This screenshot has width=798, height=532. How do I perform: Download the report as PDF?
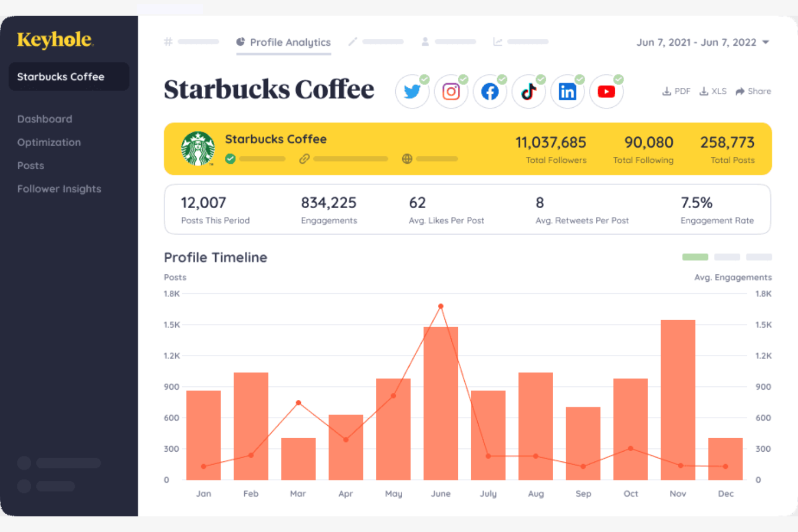676,91
